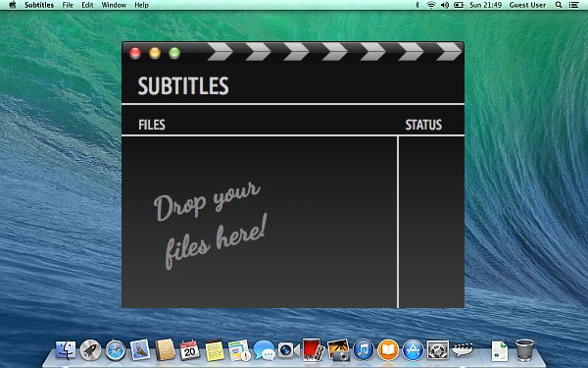Open FaceTime camera icon in dock
Image resolution: width=588 pixels, height=368 pixels.
tap(288, 350)
